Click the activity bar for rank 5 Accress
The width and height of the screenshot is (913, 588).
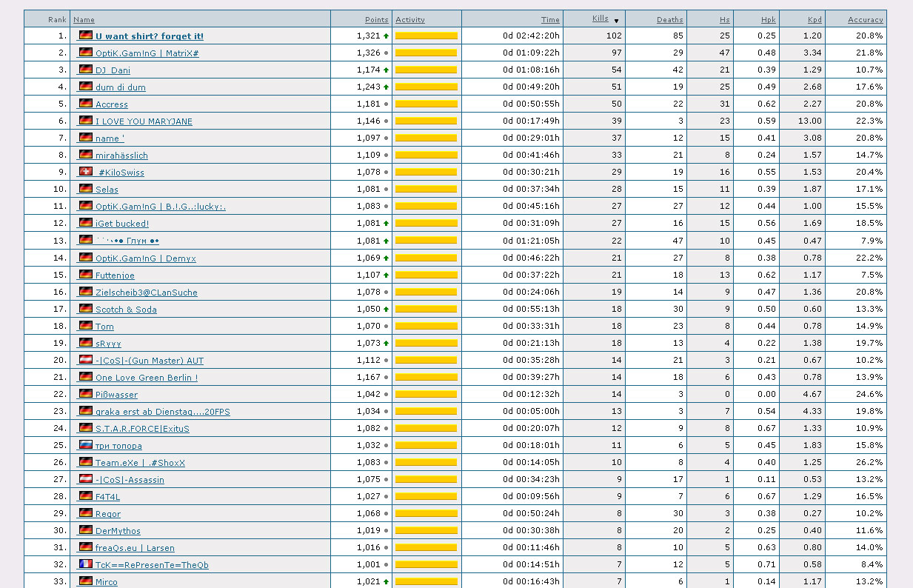[x=426, y=104]
